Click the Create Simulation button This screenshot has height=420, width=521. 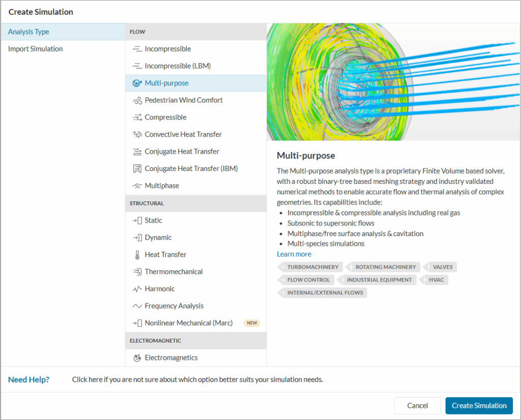click(x=479, y=406)
